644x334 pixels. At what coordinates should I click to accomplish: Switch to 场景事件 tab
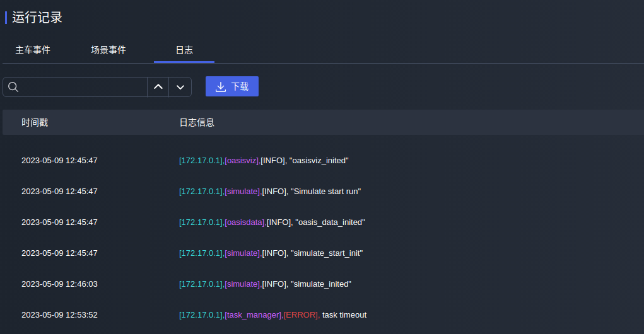coord(108,50)
